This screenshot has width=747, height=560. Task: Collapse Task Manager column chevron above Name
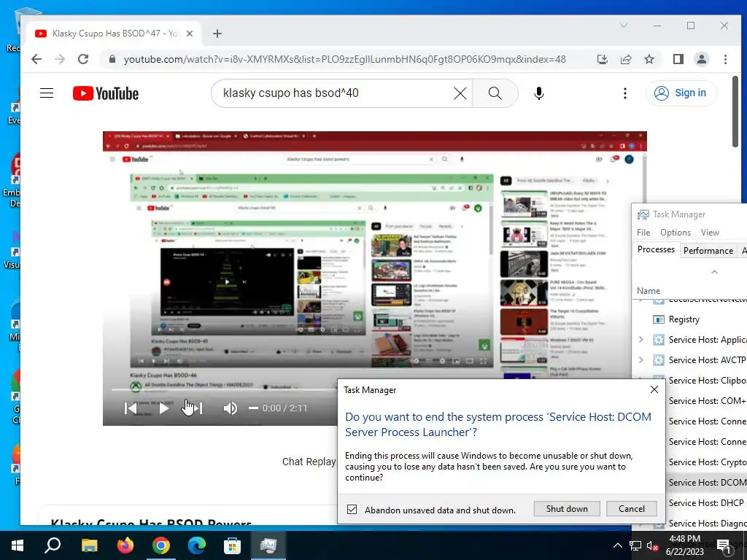pos(714,272)
